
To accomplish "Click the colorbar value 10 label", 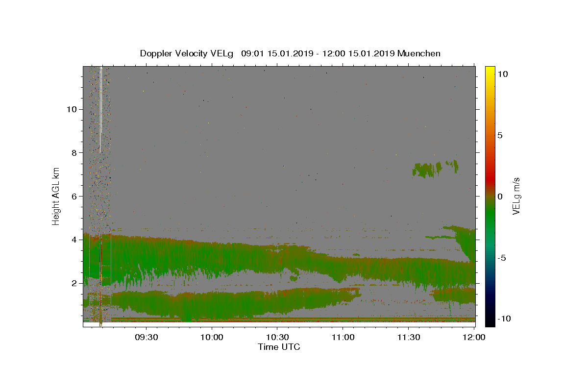I will click(503, 73).
